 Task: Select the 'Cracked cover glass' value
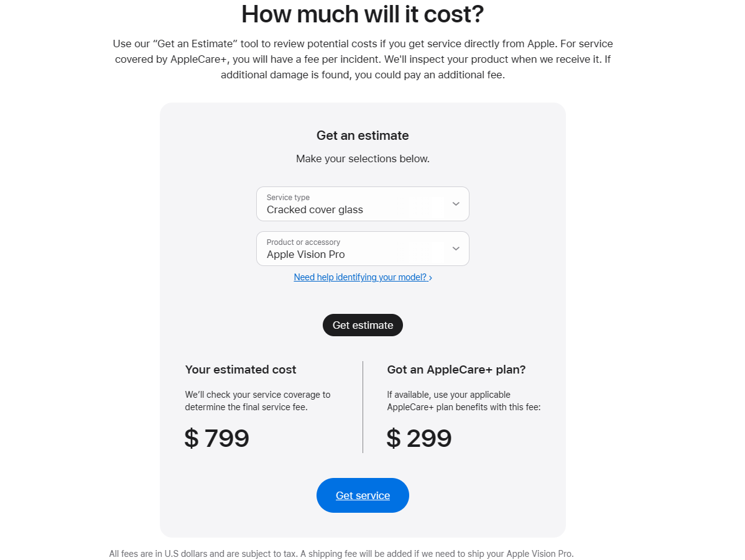point(315,210)
